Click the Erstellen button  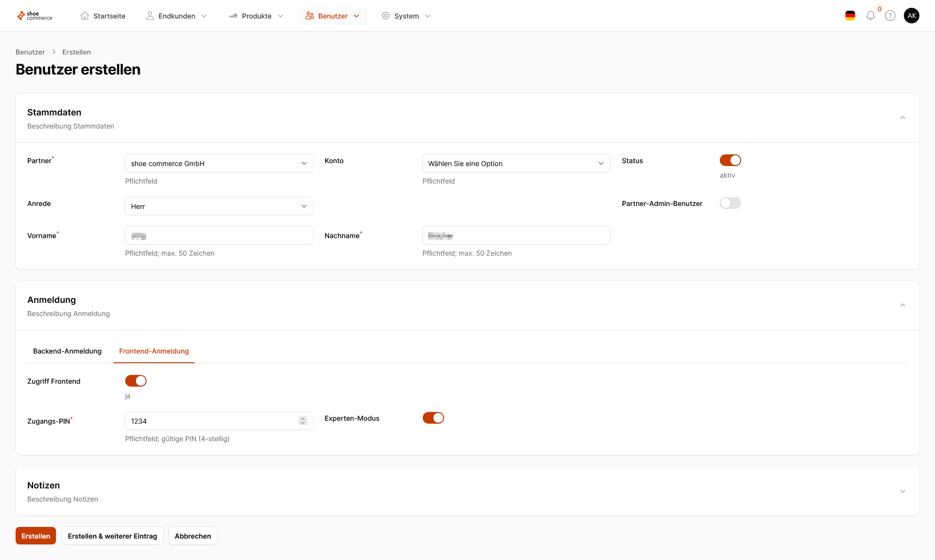(x=36, y=536)
